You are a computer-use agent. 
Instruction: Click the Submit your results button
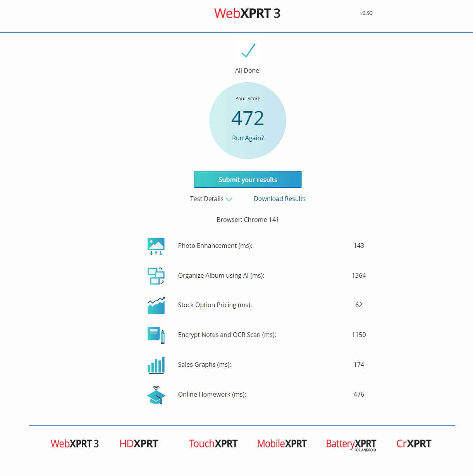(x=248, y=180)
